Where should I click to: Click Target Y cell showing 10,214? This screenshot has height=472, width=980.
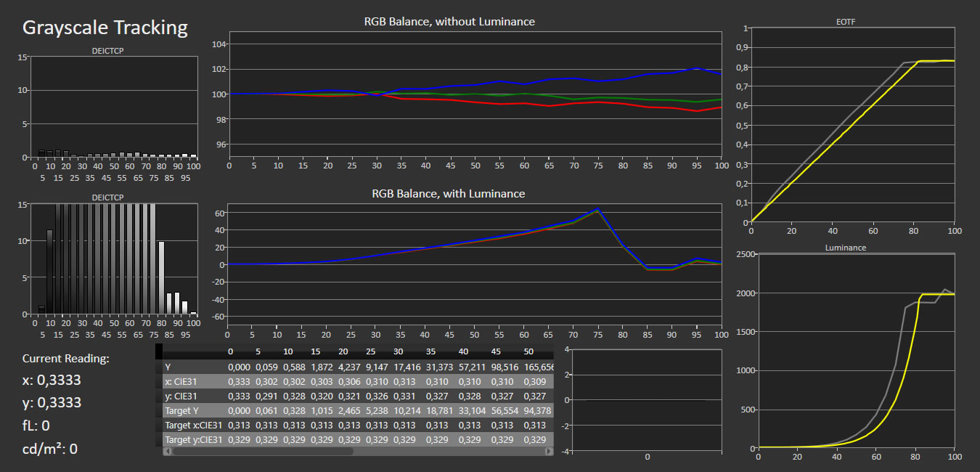406,410
